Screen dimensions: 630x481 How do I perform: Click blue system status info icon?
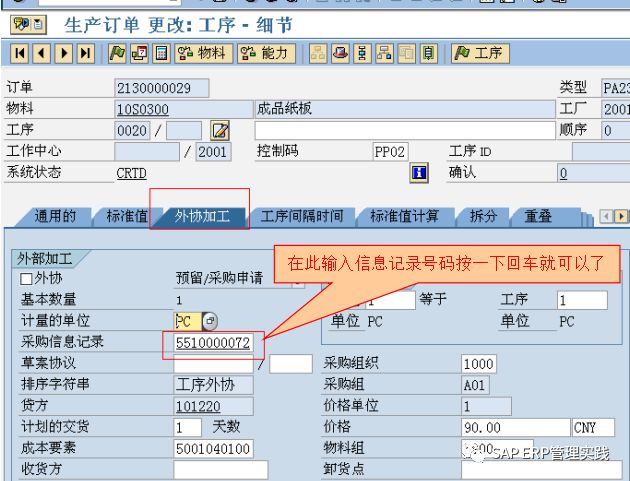tap(420, 173)
